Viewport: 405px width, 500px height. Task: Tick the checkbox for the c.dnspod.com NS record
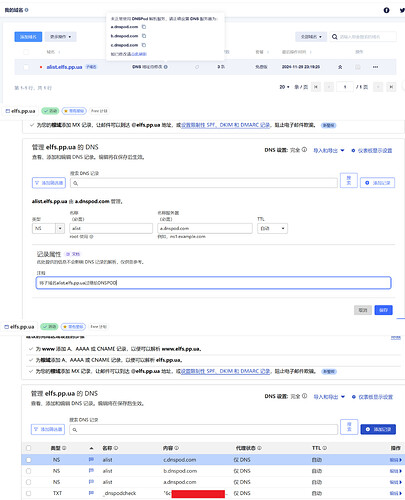[x=28, y=460]
